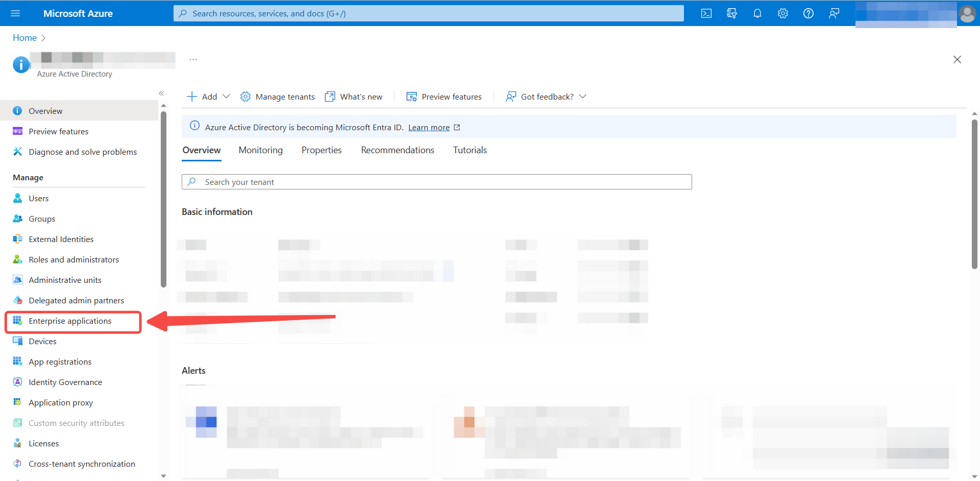Image resolution: width=980 pixels, height=481 pixels.
Task: Click the App registrations icon
Action: click(x=18, y=362)
